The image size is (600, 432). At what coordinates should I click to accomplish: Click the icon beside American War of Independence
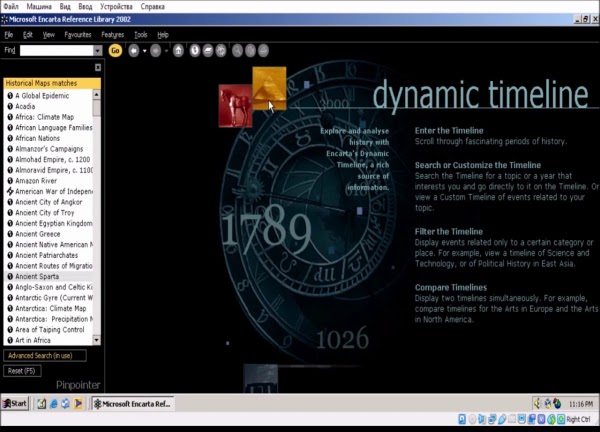point(10,191)
